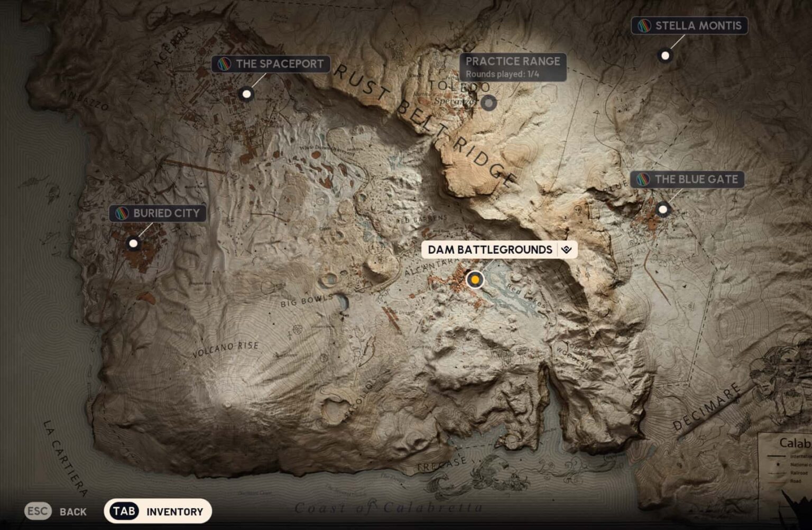The height and width of the screenshot is (530, 812).
Task: Click the diamond icon on Dam Battlegrounds label
Action: [x=567, y=249]
